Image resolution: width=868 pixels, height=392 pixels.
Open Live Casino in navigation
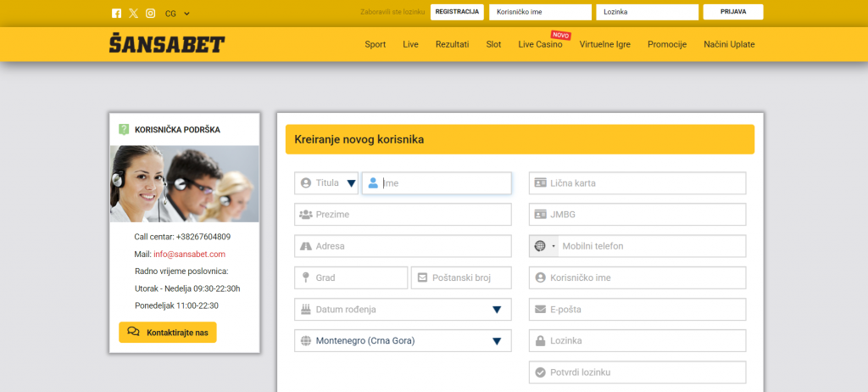540,44
